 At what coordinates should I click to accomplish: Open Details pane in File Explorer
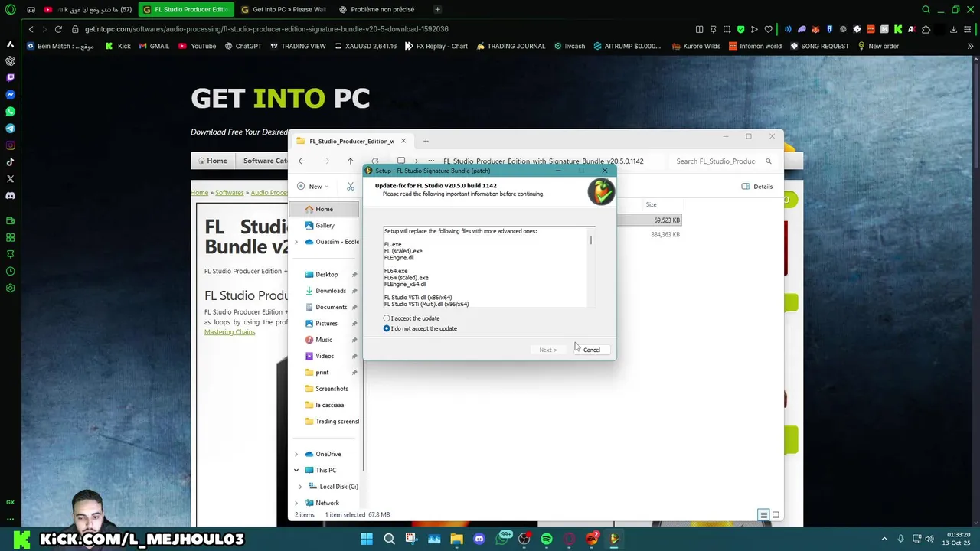[757, 187]
